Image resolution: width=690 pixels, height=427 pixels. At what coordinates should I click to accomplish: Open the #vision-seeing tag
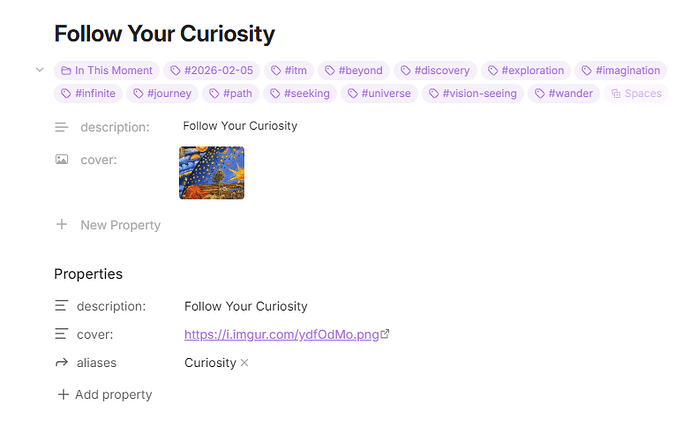click(x=471, y=94)
